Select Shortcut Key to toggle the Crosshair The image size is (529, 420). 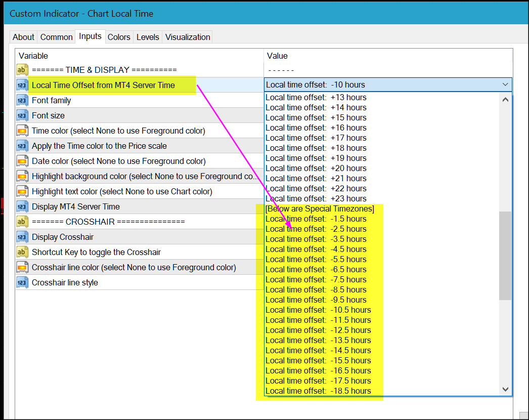click(x=140, y=252)
